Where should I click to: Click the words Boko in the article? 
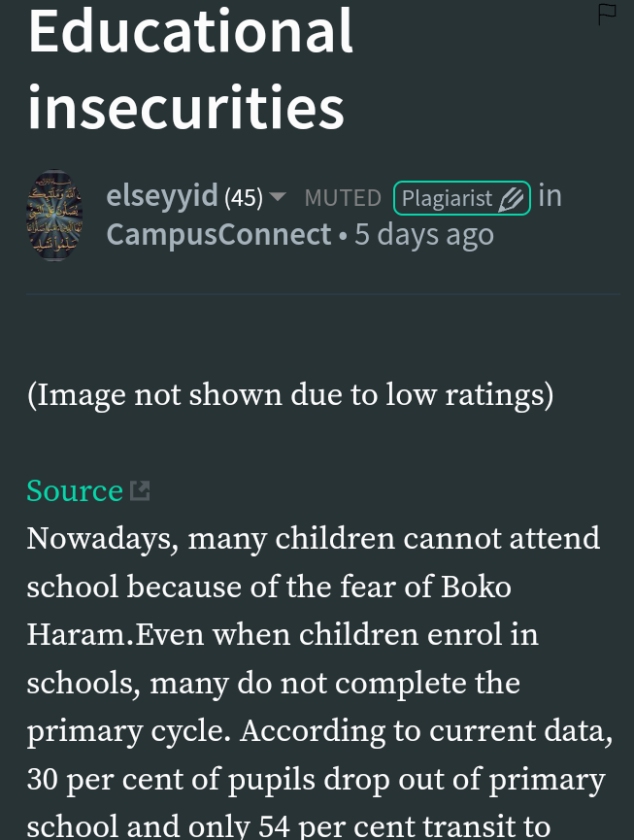tap(476, 587)
